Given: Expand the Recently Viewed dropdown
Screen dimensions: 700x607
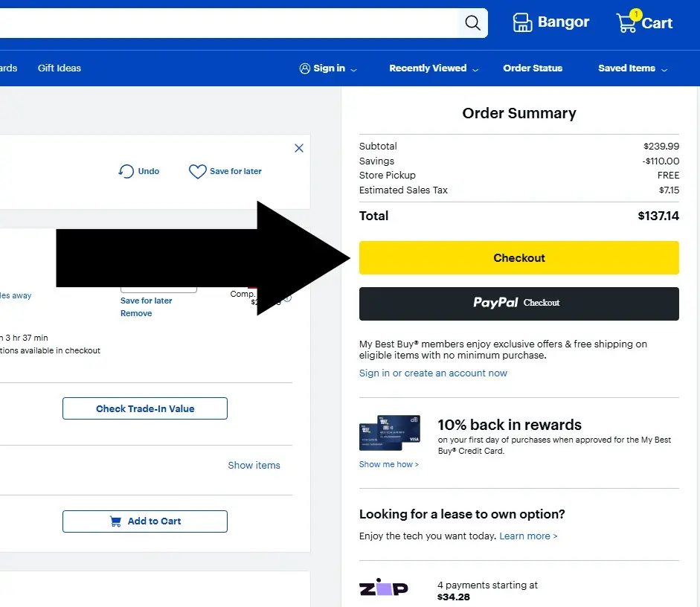Looking at the screenshot, I should coord(475,70).
